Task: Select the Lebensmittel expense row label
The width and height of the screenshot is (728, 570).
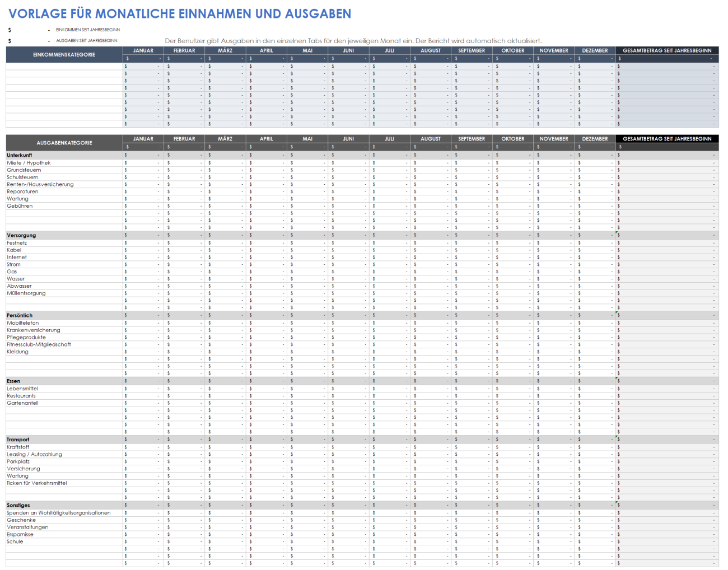Action: tap(22, 388)
